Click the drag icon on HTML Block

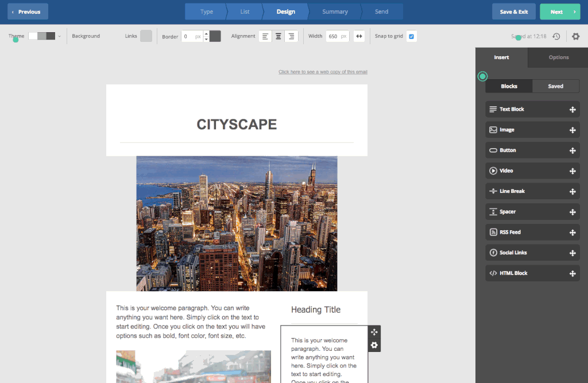point(572,273)
